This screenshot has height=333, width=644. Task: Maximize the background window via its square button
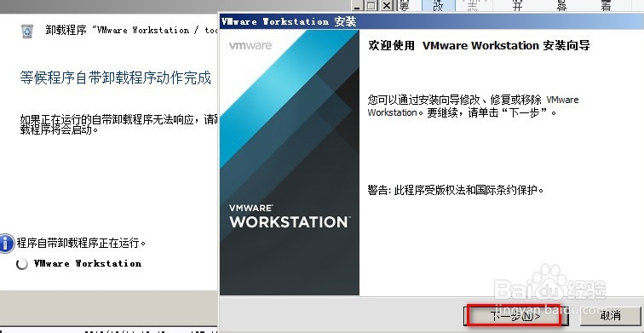(x=371, y=6)
